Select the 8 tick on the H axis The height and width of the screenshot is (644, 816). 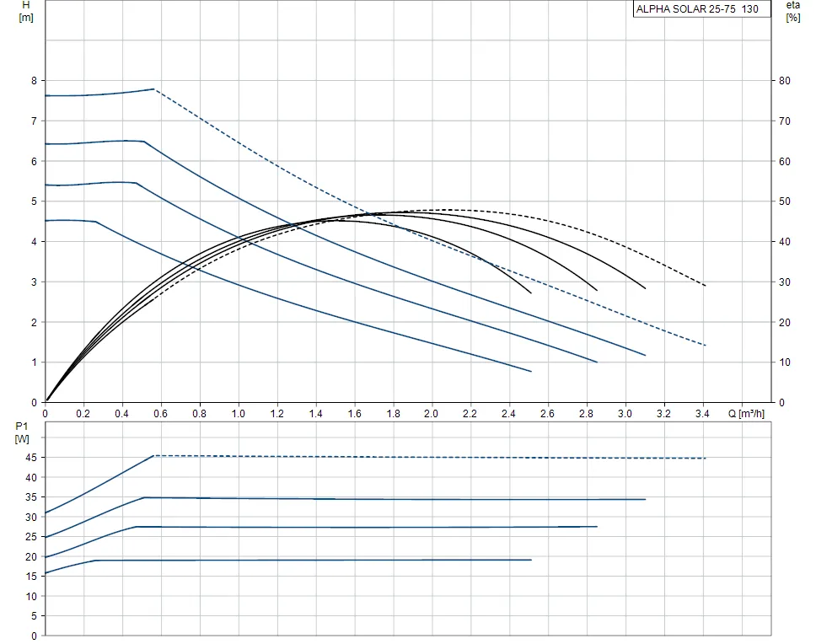pyautogui.click(x=34, y=81)
